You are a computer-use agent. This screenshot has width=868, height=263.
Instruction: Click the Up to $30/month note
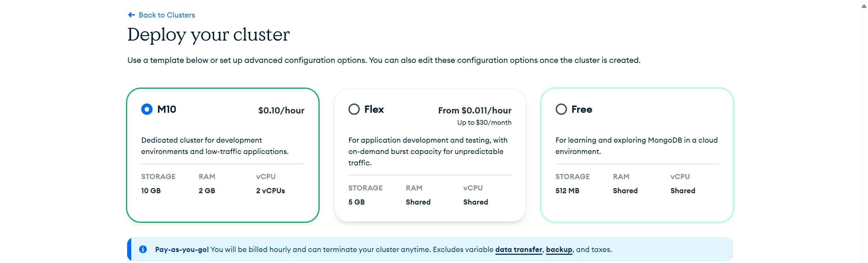(x=484, y=122)
